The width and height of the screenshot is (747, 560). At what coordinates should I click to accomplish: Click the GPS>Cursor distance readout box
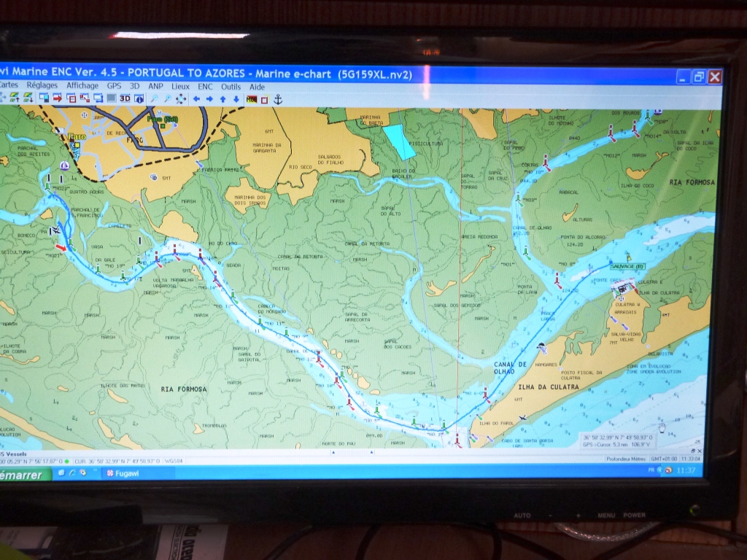tap(618, 441)
